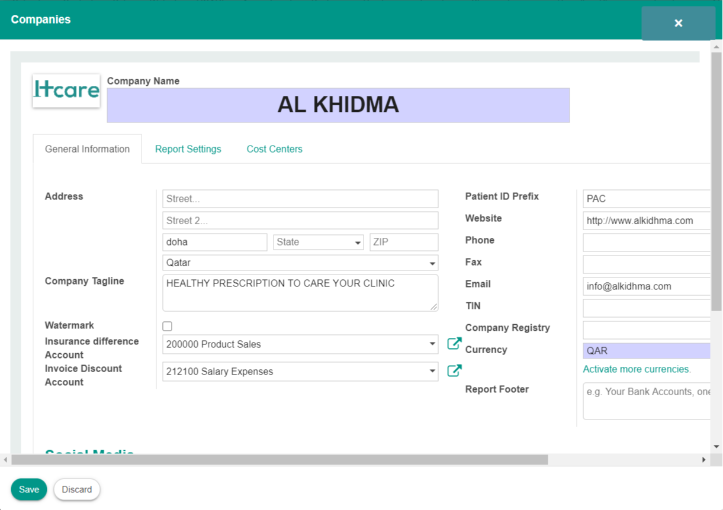723x510 pixels.
Task: Click the Report Footer text area
Action: click(x=646, y=401)
